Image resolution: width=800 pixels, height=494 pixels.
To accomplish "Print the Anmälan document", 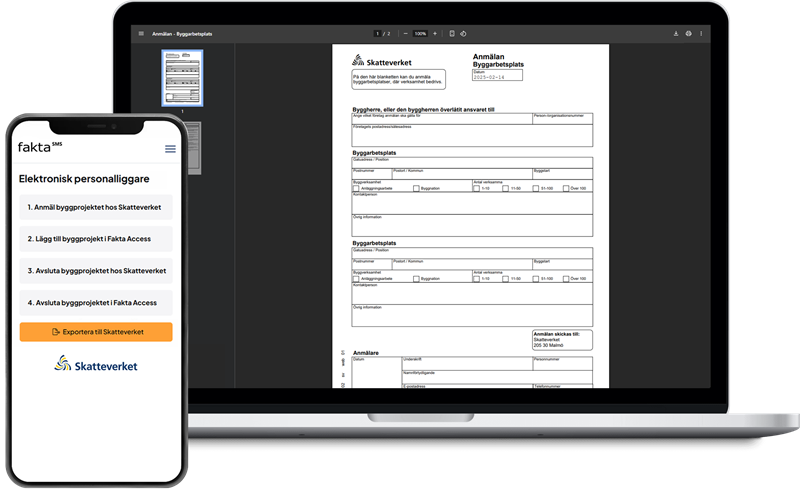I will (688, 33).
